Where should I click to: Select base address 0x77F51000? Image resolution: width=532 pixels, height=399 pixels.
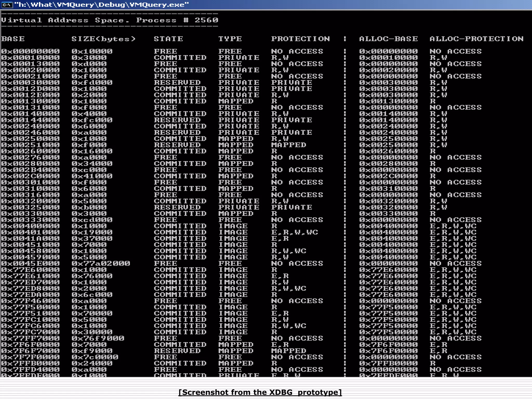[31, 313]
